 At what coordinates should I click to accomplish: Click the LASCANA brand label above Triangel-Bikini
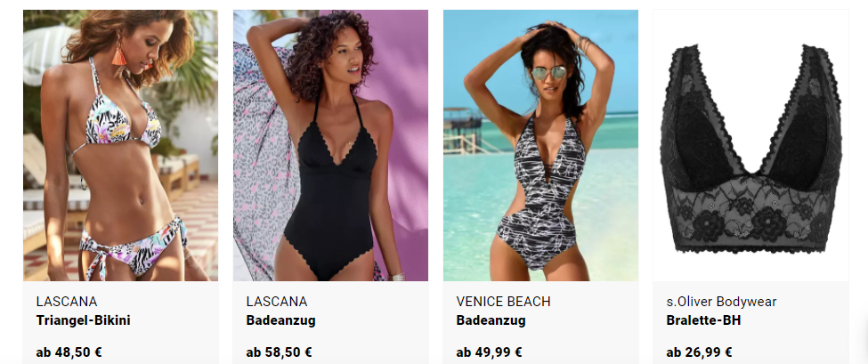[x=67, y=302]
